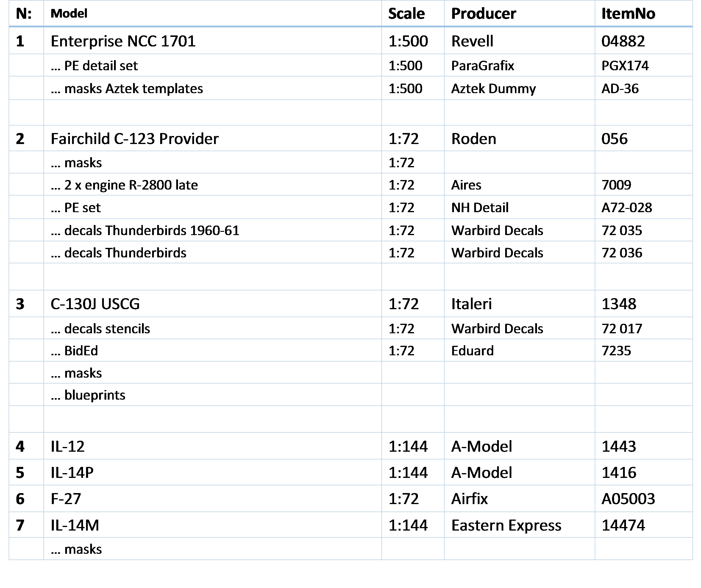Click item number "7009"

coord(616,185)
